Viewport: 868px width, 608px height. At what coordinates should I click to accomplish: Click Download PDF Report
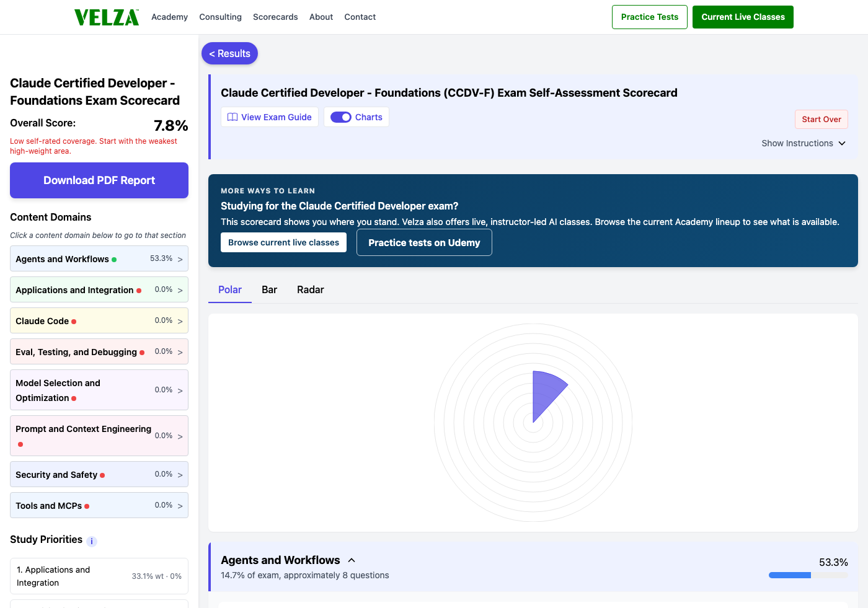(x=99, y=180)
